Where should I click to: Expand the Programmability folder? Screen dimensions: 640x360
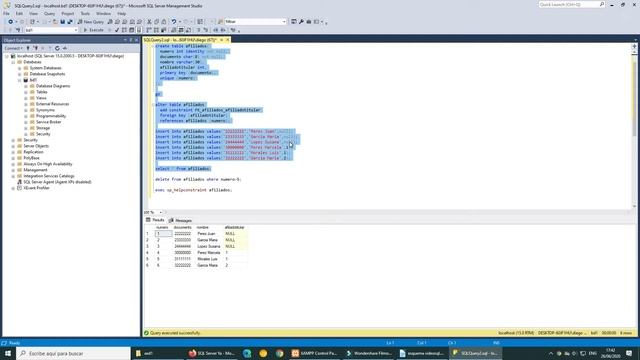[26, 116]
